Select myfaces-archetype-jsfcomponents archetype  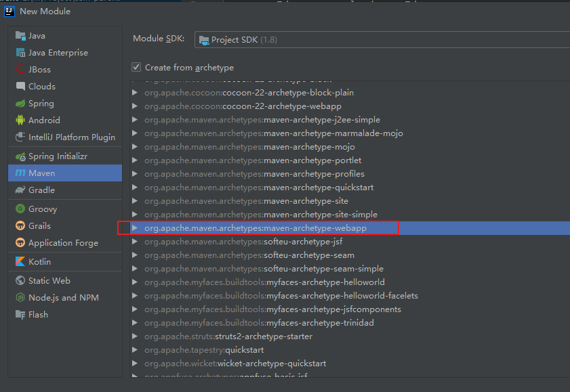pos(350,309)
